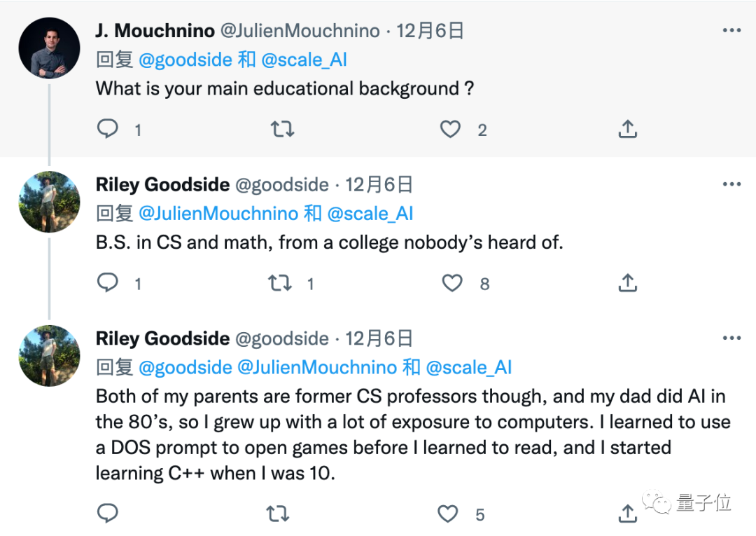Share J. Mouchnino's question tweet

(627, 129)
